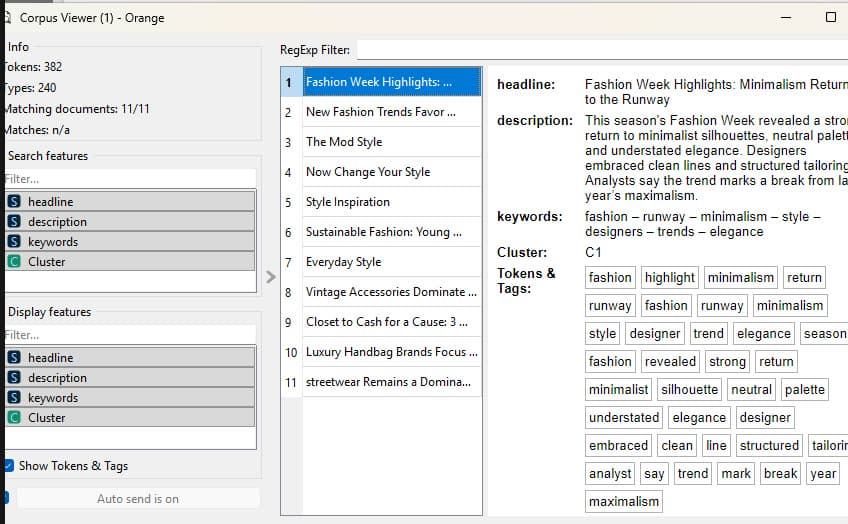Image resolution: width=848 pixels, height=524 pixels.
Task: Select 'The Mod Style' document
Action: (391, 142)
